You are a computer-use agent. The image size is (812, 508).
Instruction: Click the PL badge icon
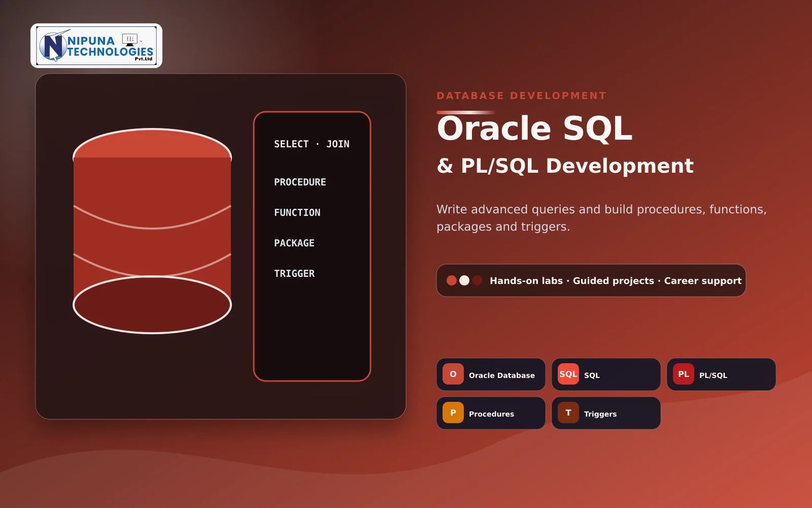pyautogui.click(x=684, y=374)
